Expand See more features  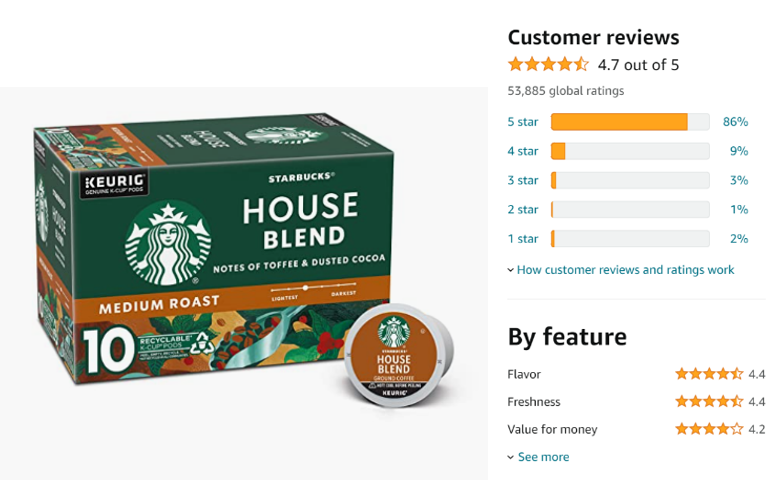coord(543,457)
